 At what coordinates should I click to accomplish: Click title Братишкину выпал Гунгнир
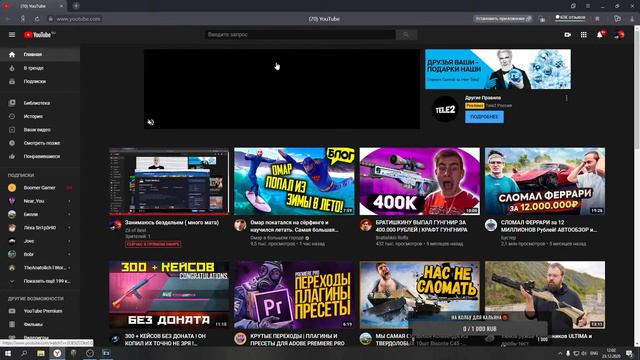pyautogui.click(x=421, y=226)
